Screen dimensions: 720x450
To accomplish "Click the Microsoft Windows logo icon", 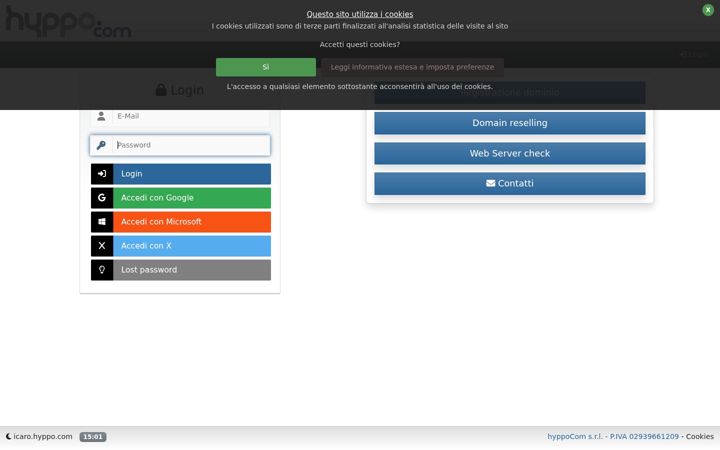I will tap(102, 222).
